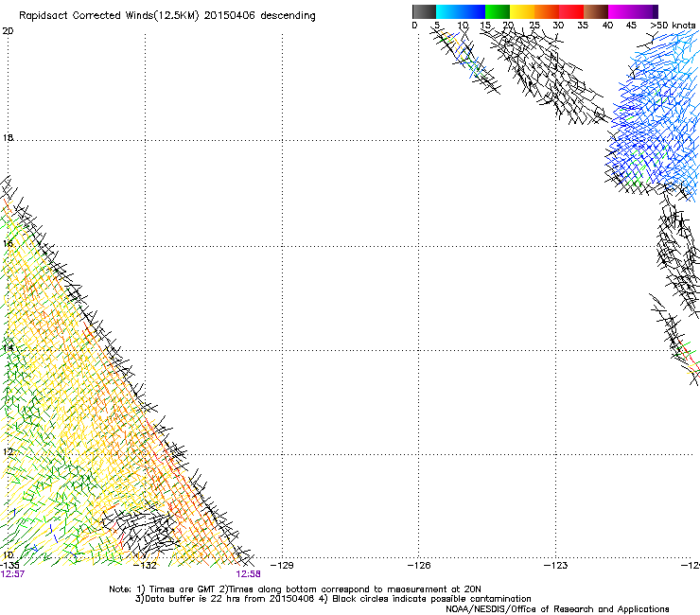The height and width of the screenshot is (615, 700).
Task: Click the purple '12:58' swath time
Action: point(248,574)
